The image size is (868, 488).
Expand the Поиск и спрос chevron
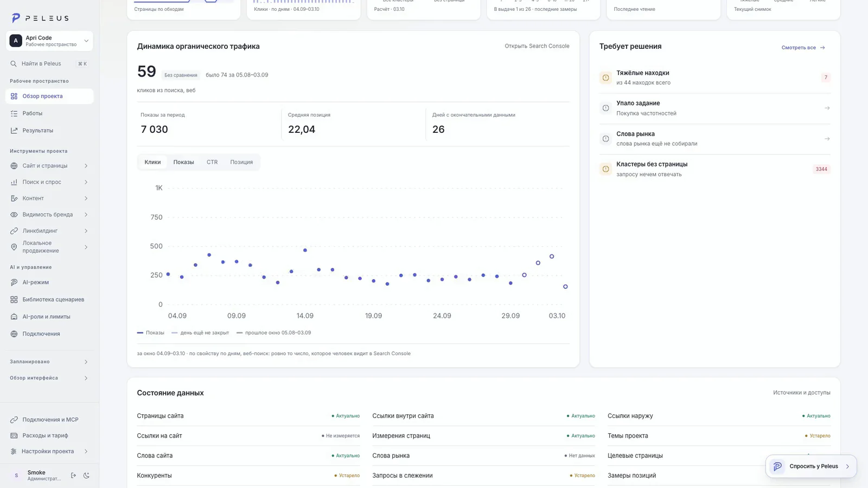click(86, 182)
